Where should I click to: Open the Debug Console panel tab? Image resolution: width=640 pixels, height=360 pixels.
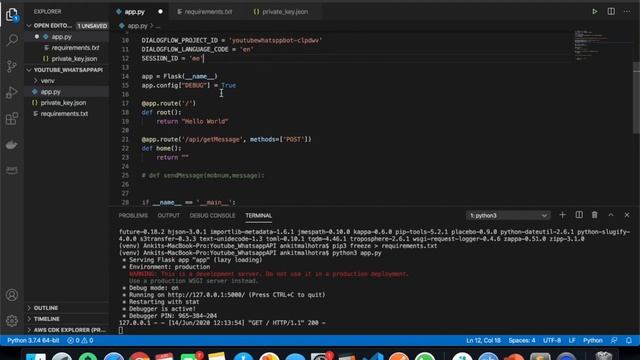212,216
